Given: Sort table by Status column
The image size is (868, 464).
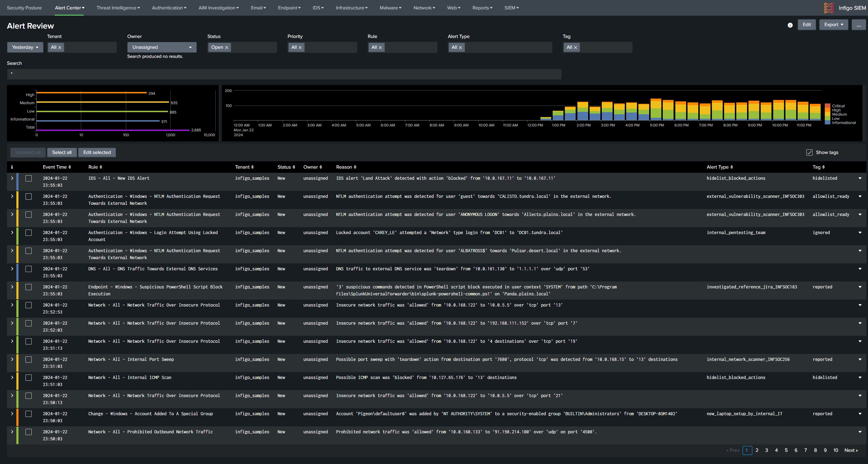Looking at the screenshot, I should coord(286,167).
